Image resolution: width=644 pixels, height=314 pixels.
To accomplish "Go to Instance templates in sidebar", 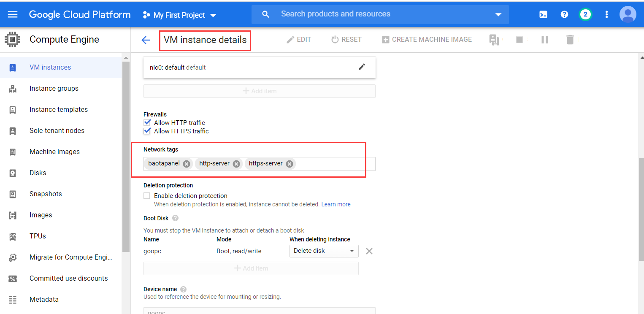I will coord(59,110).
